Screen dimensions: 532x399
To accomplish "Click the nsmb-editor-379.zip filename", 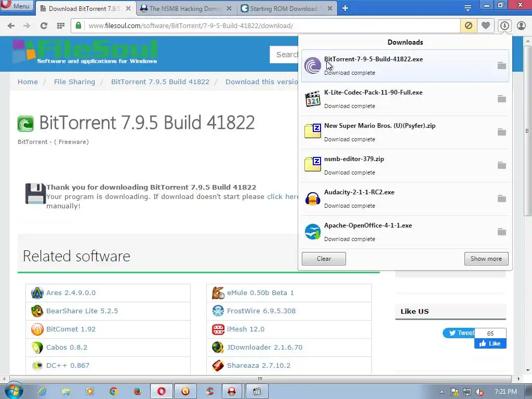I will point(354,159).
